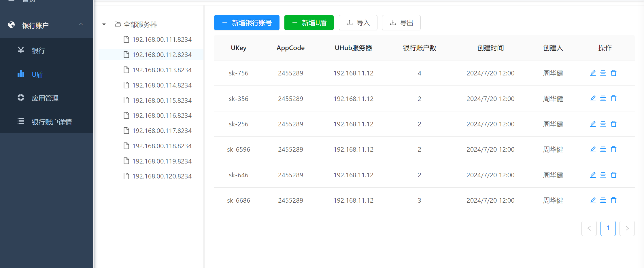Open details list icon for sk-6686 row
This screenshot has width=644, height=268.
click(x=603, y=200)
